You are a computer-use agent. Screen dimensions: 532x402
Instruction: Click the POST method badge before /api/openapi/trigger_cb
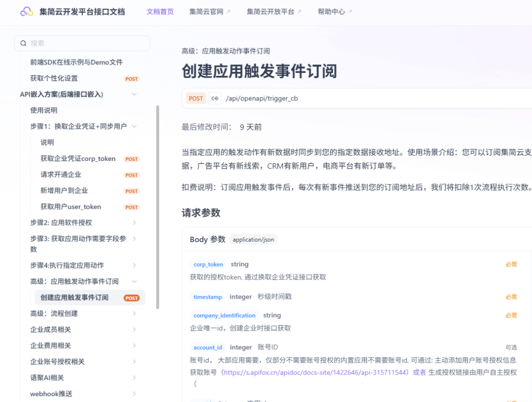[x=196, y=98]
